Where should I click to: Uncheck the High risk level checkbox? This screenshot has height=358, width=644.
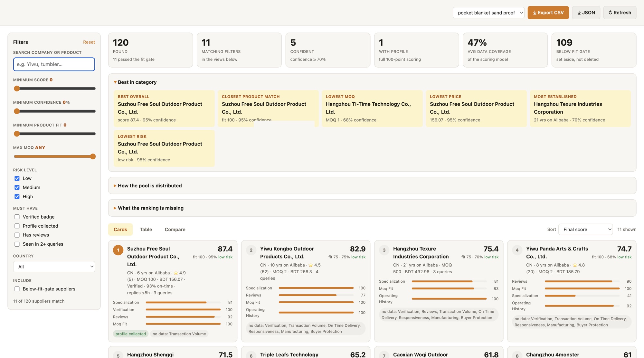point(17,196)
